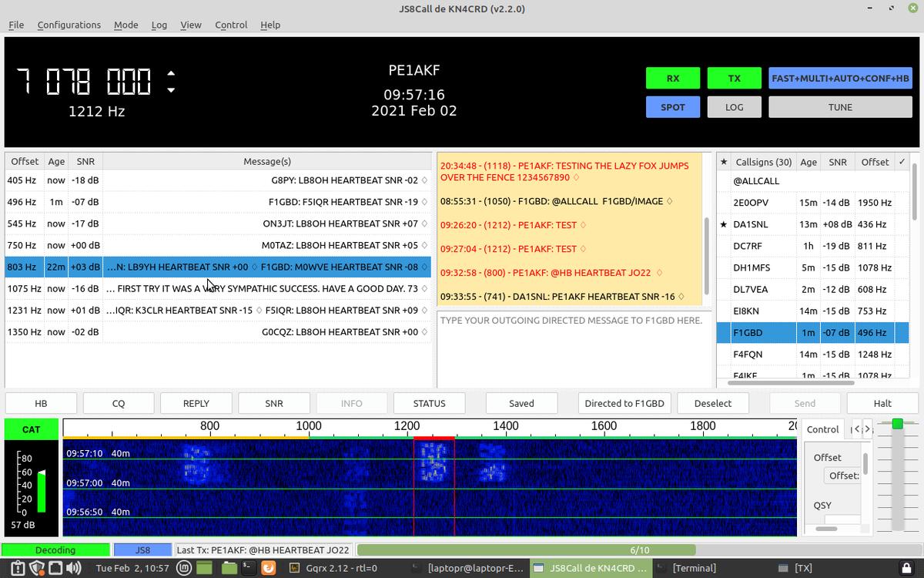The image size is (924, 578).
Task: Open the Configurations menu
Action: pos(69,25)
